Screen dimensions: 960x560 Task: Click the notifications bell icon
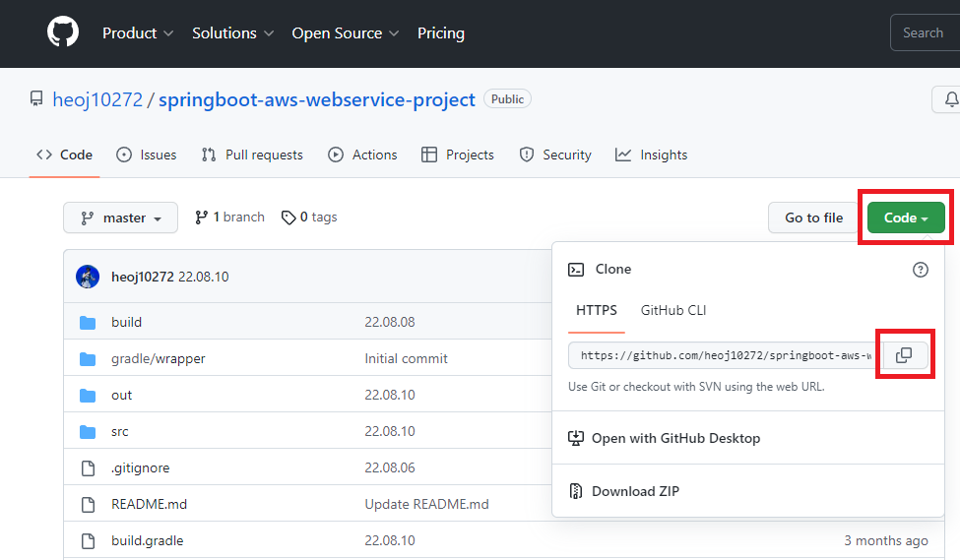coord(951,99)
